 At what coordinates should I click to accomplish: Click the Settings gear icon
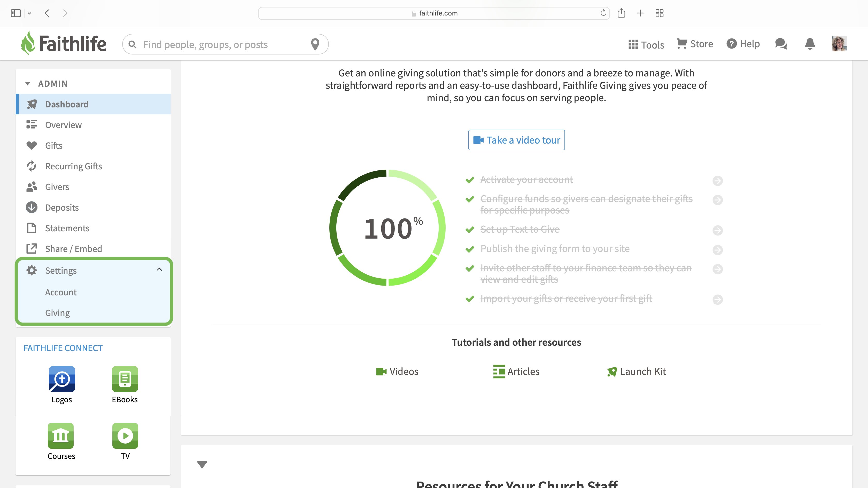(32, 270)
